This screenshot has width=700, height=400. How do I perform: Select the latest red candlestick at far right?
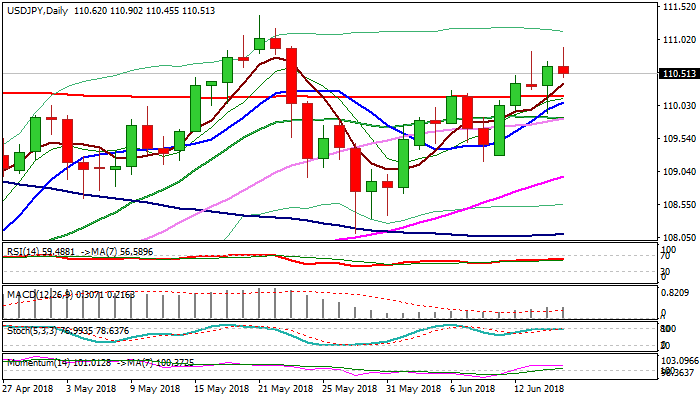[564, 69]
